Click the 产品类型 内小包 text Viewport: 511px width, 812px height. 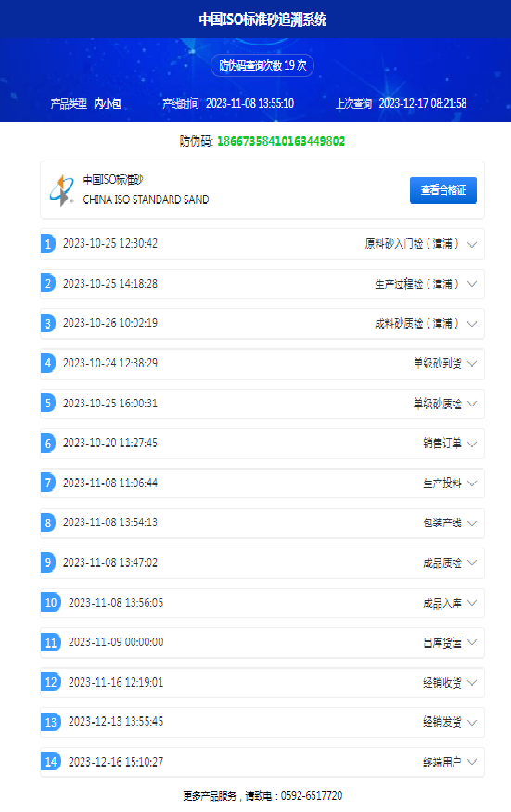(x=86, y=104)
